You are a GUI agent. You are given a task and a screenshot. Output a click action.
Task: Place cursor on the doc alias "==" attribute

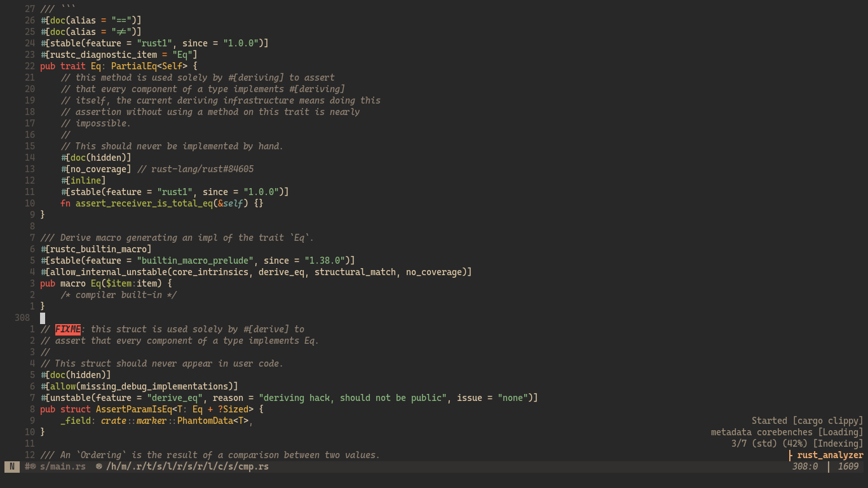point(91,20)
